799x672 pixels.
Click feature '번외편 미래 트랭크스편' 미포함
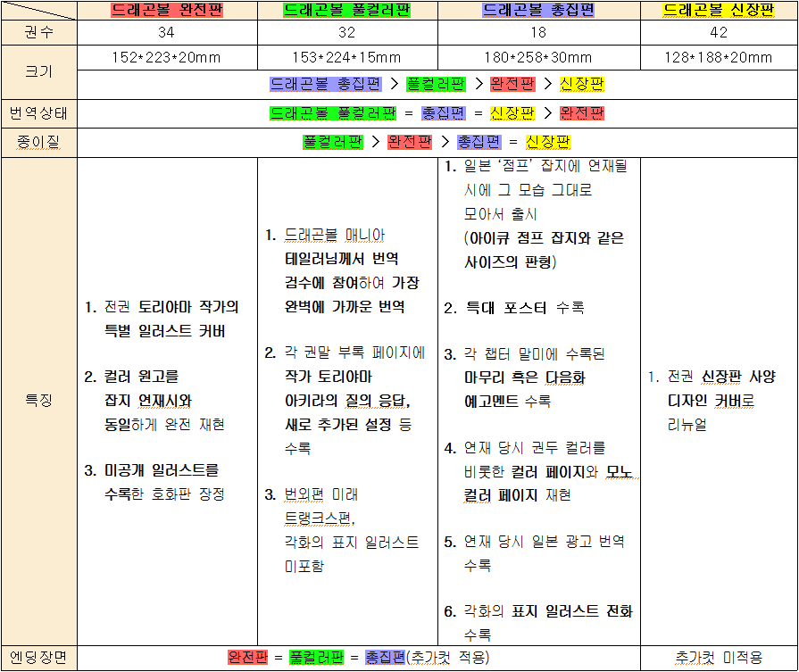coord(342,530)
